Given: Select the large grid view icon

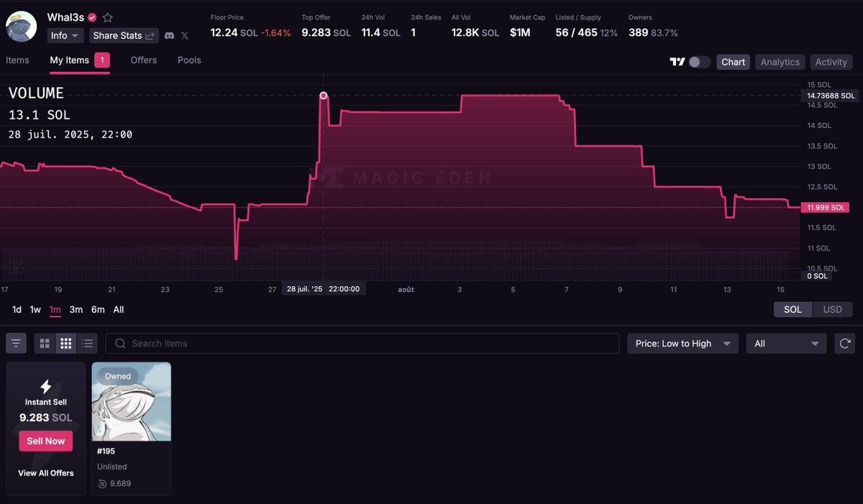Looking at the screenshot, I should click(45, 344).
